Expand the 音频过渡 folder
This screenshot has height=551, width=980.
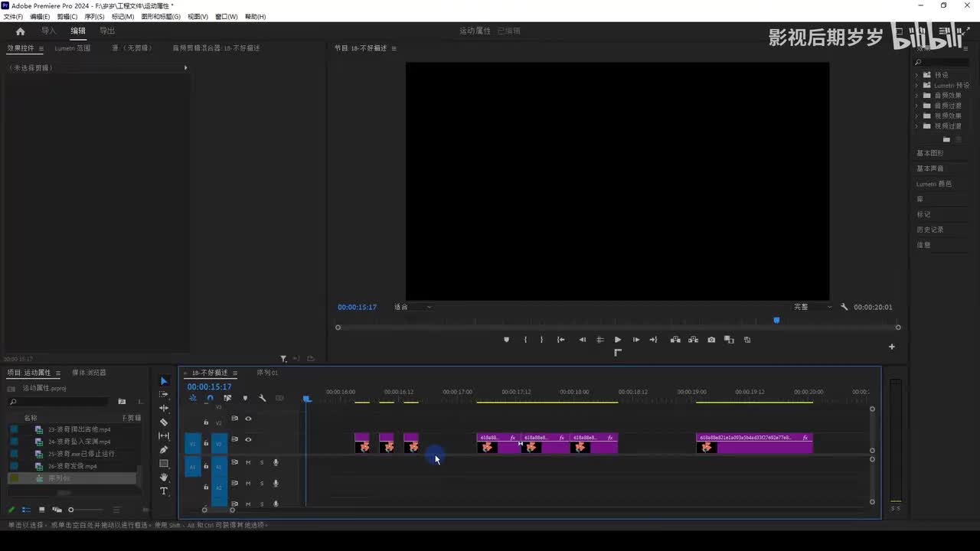(x=917, y=106)
